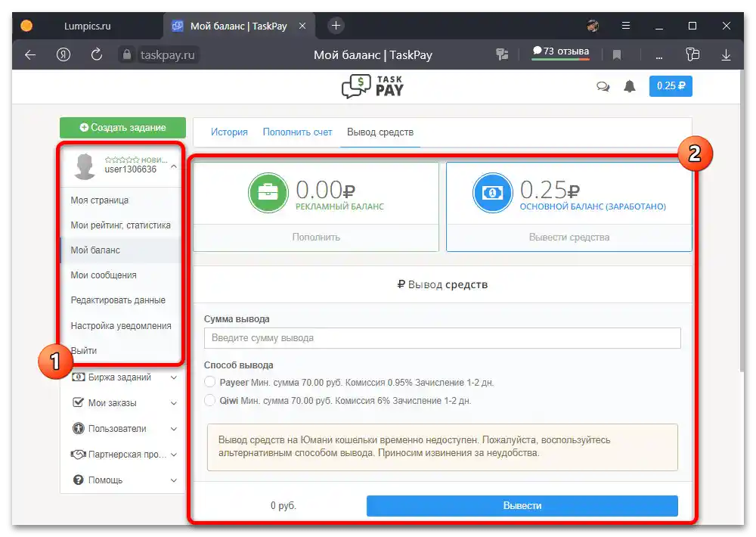Screen dimensions: 756x537
Task: Open Мои рейтинг, статистика menu item
Action: [120, 225]
